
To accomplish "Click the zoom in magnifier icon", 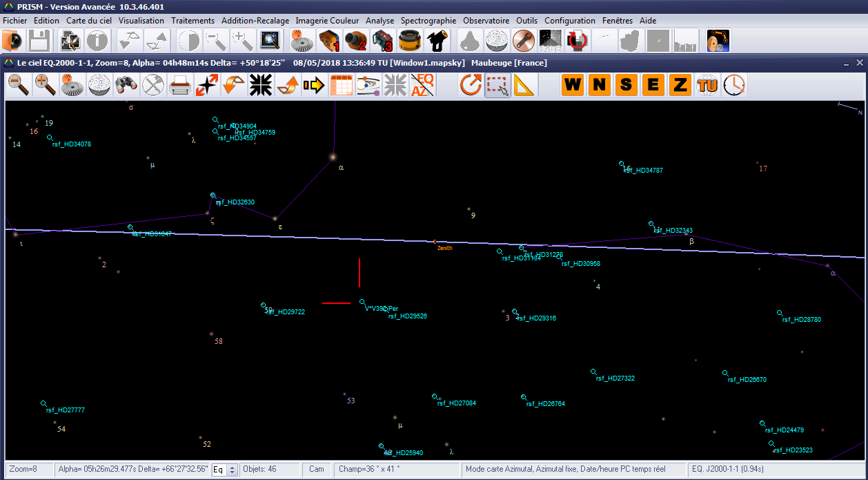I will tap(46, 86).
